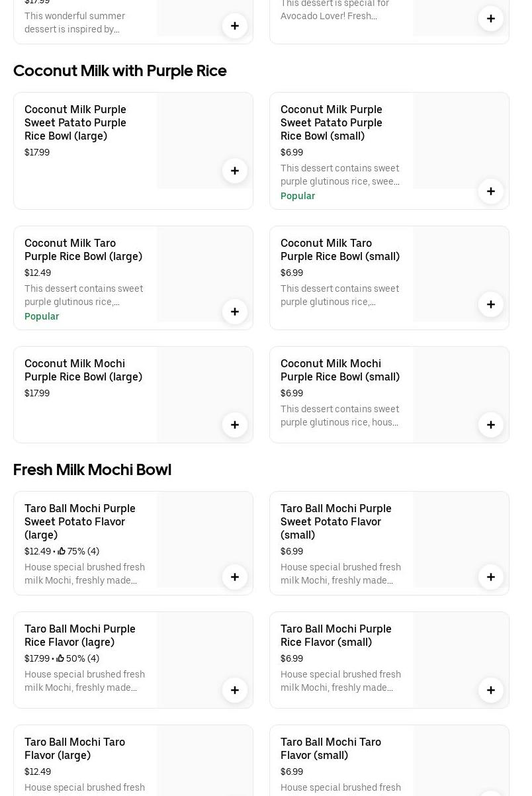Select the Coconut Milk with Purple Rice heading
The image size is (532, 796).
coord(120,71)
